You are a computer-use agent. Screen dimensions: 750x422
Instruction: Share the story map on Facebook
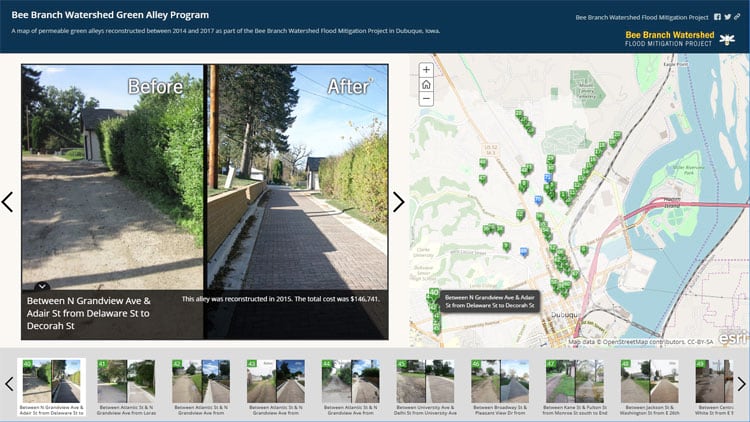click(x=717, y=17)
